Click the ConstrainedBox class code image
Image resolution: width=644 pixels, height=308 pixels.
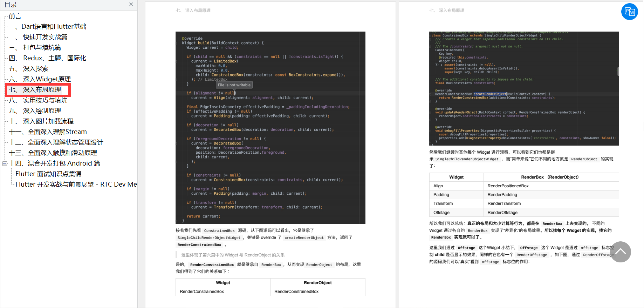(x=524, y=88)
